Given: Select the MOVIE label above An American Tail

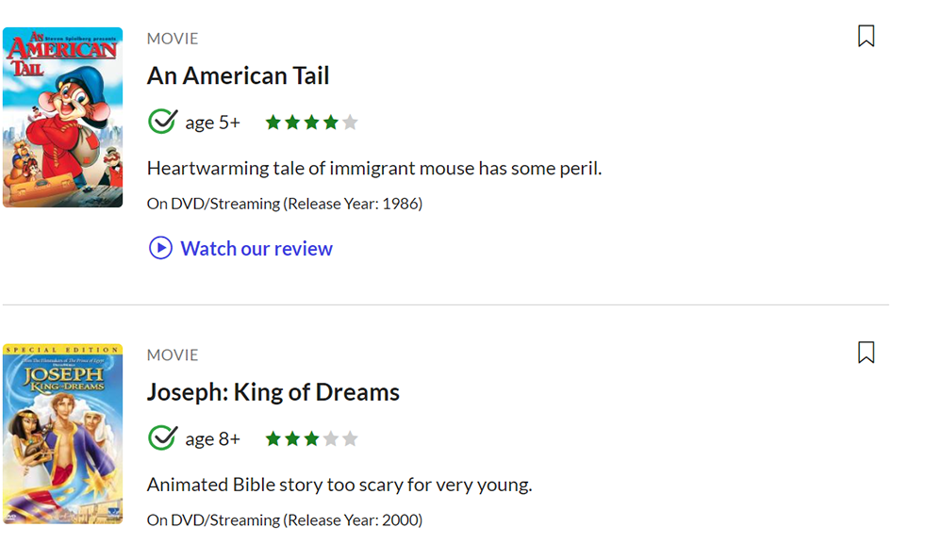Looking at the screenshot, I should click(173, 39).
